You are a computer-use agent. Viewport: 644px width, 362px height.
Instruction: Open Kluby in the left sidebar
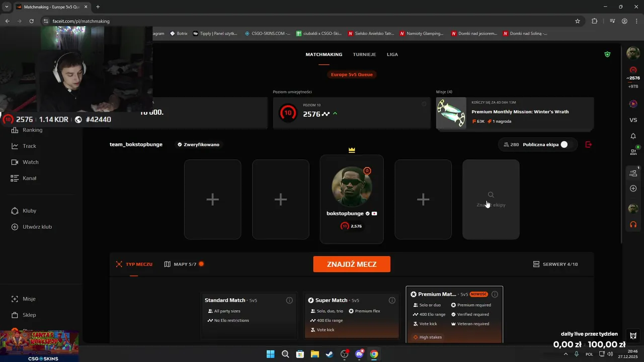pos(24,211)
